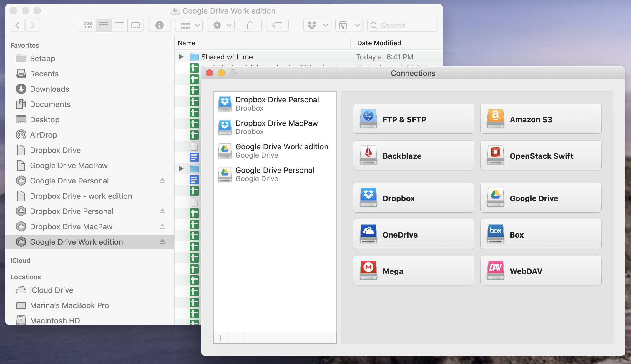Select Dropbox Drive in Finder sidebar

[90, 150]
